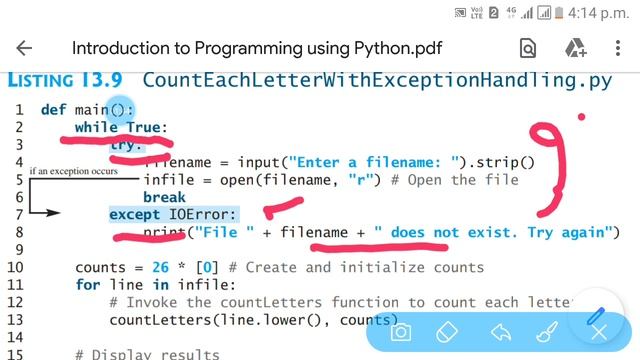Tap the undo arrow in drawing toolbar
This screenshot has height=360, width=640.
[x=501, y=332]
